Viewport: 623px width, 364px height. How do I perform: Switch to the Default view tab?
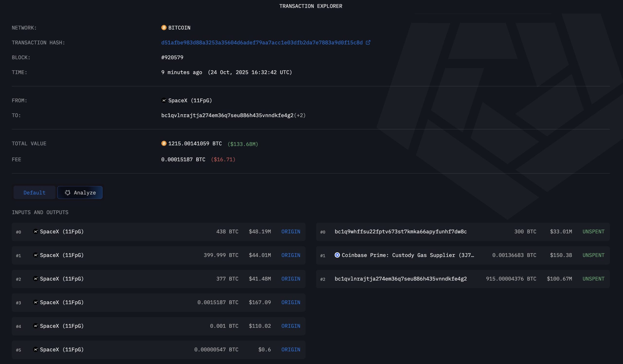[34, 192]
